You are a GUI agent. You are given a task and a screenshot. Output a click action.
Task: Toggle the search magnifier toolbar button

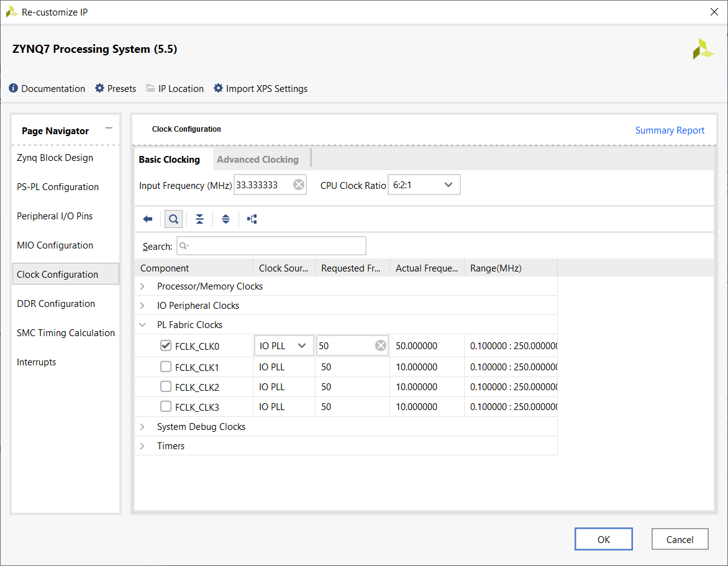click(x=174, y=219)
